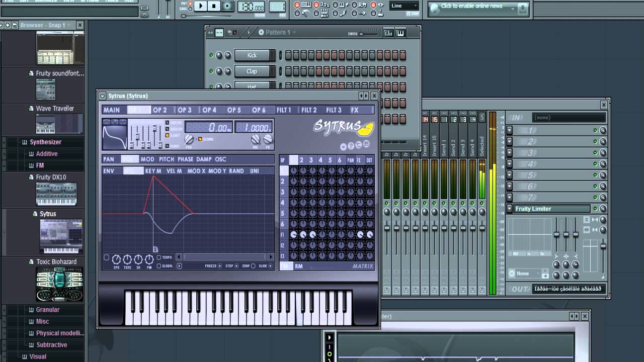Screen dimensions: 644x362
Task: Open mixer effect slot 1 dropdown arrow
Action: click(x=509, y=131)
